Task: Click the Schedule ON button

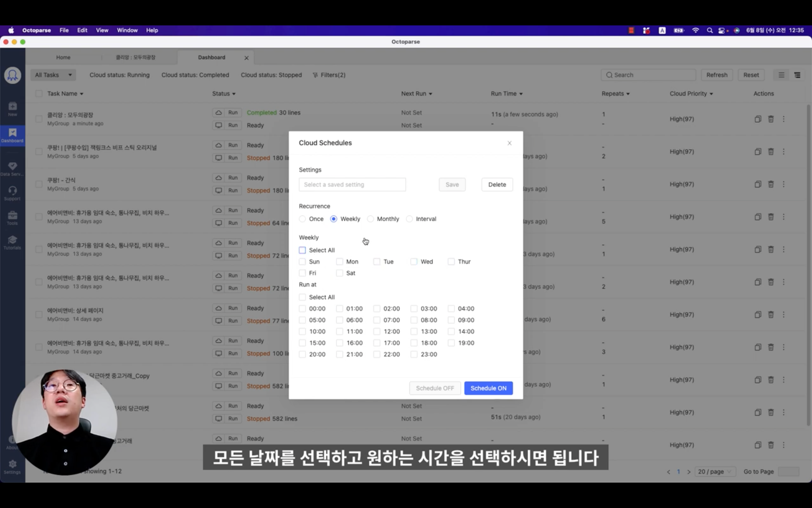Action: [488, 388]
